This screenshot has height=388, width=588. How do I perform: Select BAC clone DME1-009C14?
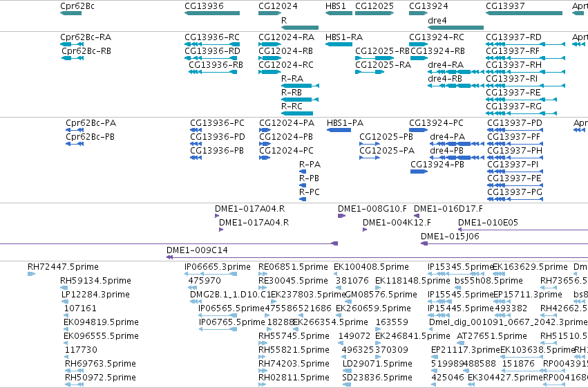tap(377, 257)
